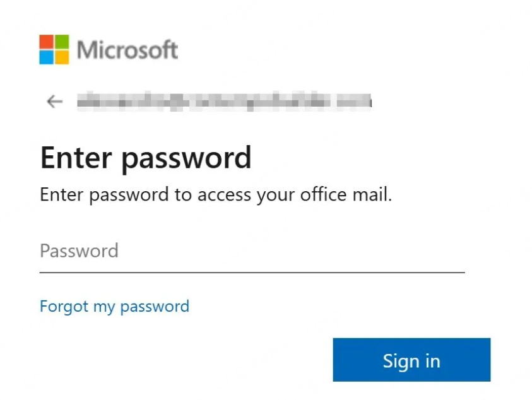532x400 pixels.
Task: Click the blue square in Microsoft logo
Action: 47,57
